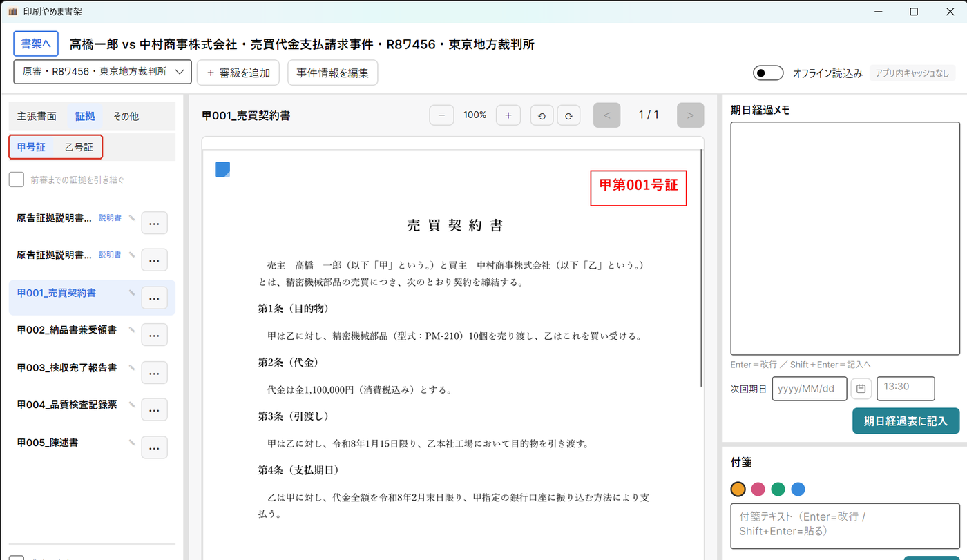
Task: Switch to the 主張書面 tab
Action: 37,116
